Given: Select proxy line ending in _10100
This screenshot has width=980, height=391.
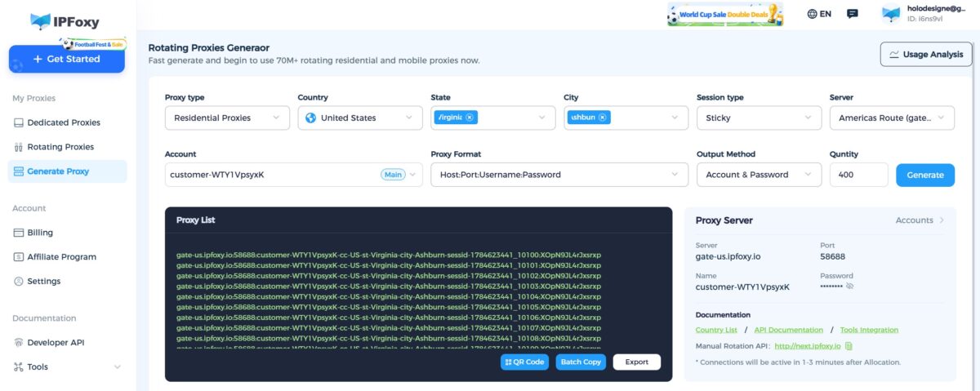Looking at the screenshot, I should point(389,255).
